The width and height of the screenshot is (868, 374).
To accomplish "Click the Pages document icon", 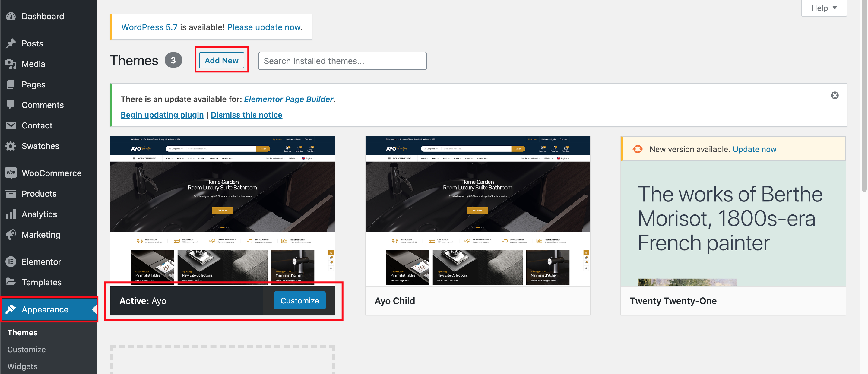I will (x=11, y=84).
